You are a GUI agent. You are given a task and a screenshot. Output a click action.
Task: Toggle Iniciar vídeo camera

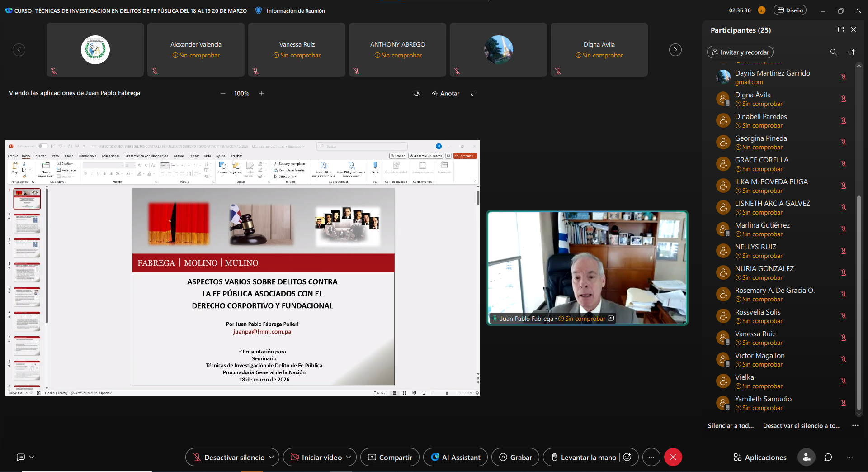(316, 457)
